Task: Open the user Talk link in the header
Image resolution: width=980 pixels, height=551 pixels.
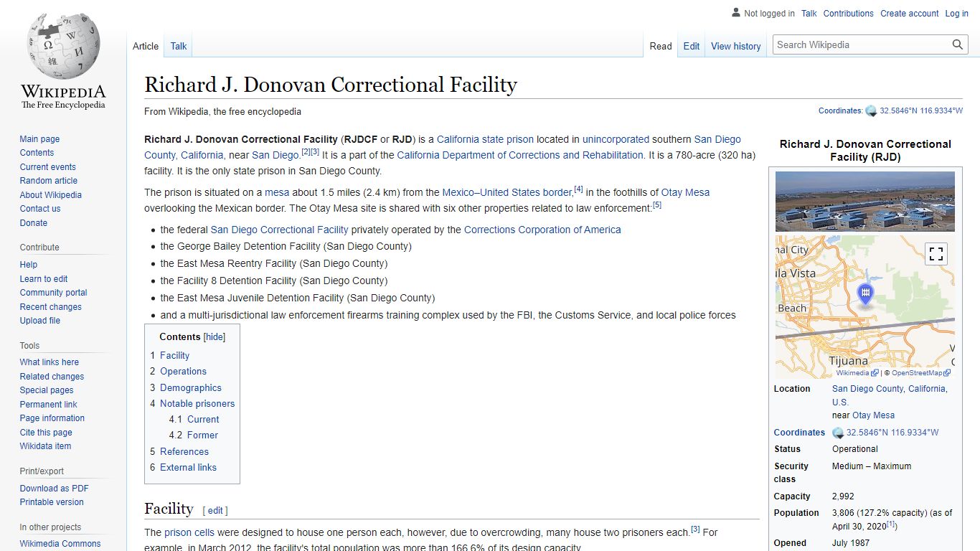Action: click(x=809, y=14)
